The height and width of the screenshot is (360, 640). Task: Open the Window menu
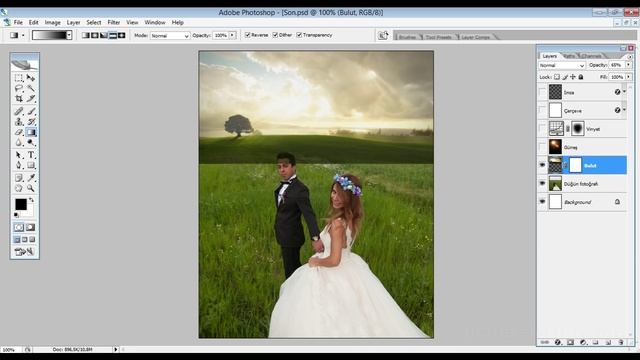coord(155,22)
